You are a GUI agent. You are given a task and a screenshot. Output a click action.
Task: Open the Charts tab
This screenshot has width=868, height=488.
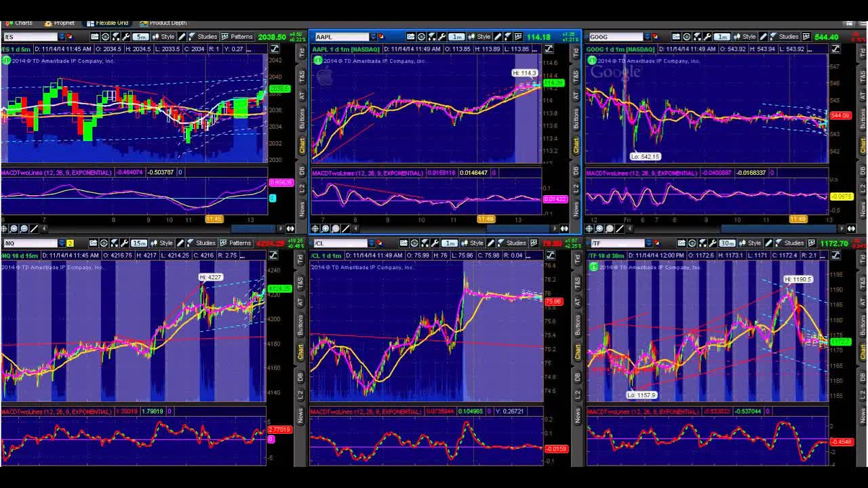point(19,23)
